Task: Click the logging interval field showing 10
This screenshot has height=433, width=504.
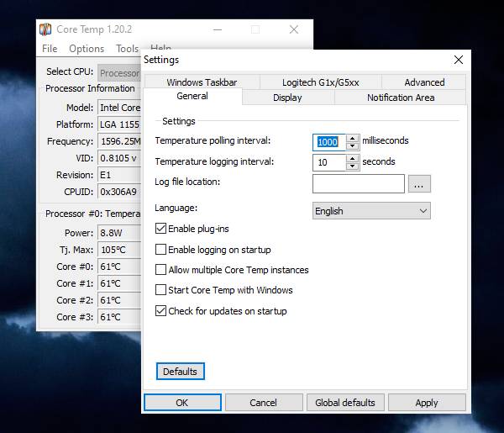Action: pos(329,162)
